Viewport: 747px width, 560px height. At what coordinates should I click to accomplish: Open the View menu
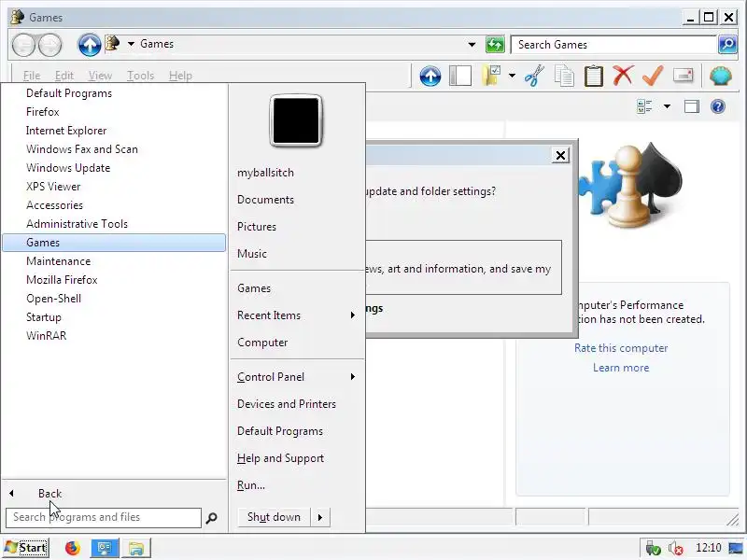point(100,76)
